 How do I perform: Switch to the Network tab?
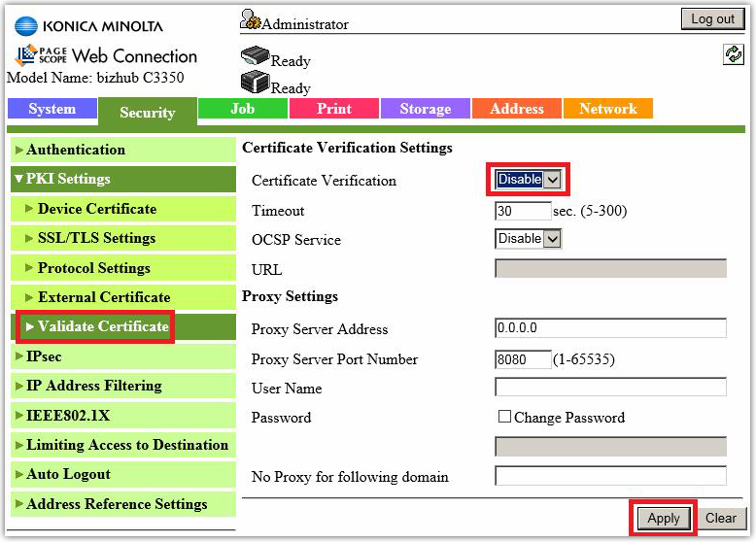[607, 109]
